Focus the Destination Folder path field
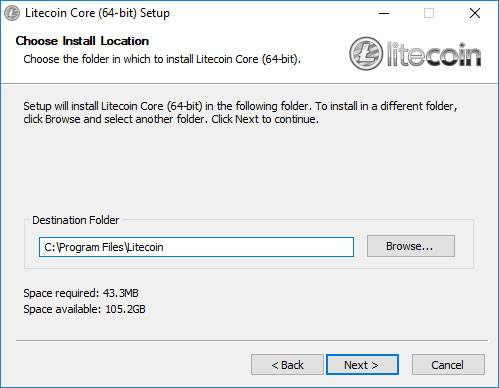The width and height of the screenshot is (499, 388). 196,247
